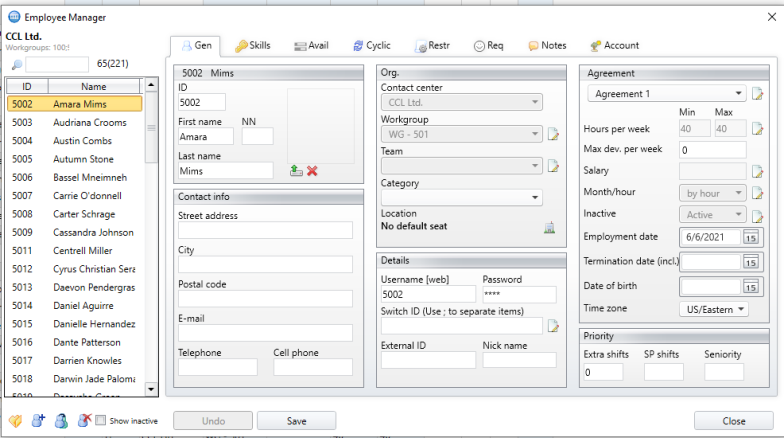Click the Last name field
Screen dimensions: 784x438
click(x=226, y=171)
